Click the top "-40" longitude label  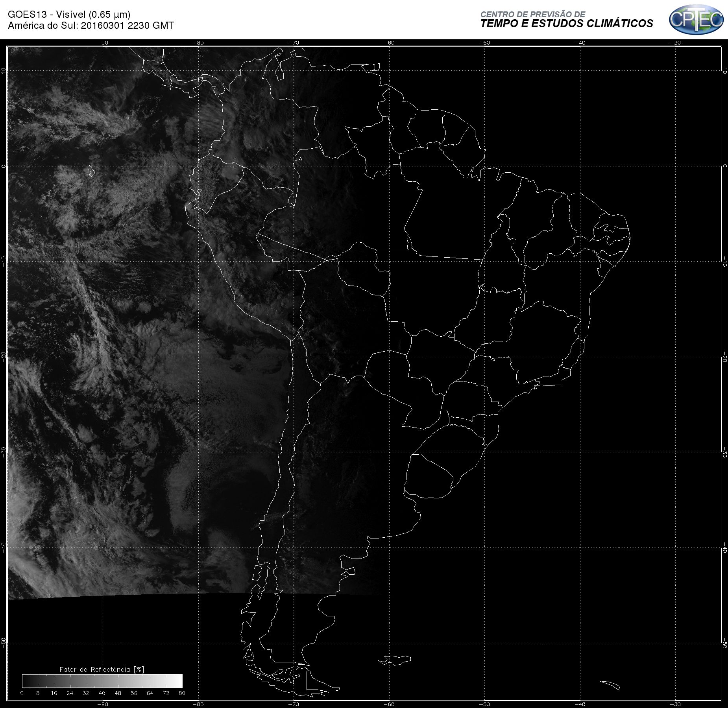click(580, 43)
